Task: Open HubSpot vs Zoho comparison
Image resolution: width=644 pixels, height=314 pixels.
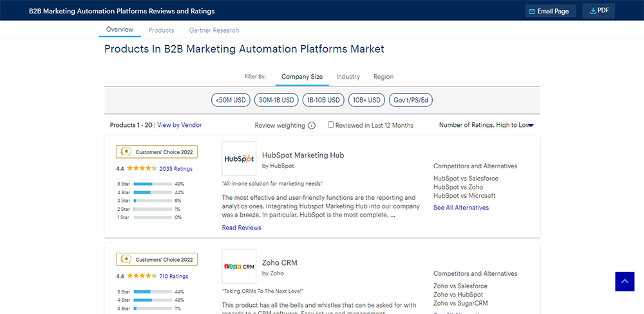Action: click(x=458, y=187)
